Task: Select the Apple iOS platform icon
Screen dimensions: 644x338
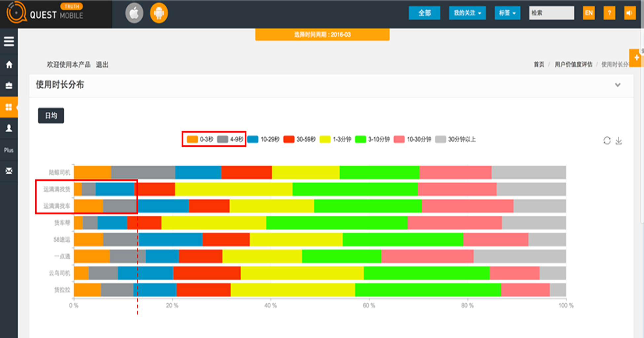Action: [134, 13]
